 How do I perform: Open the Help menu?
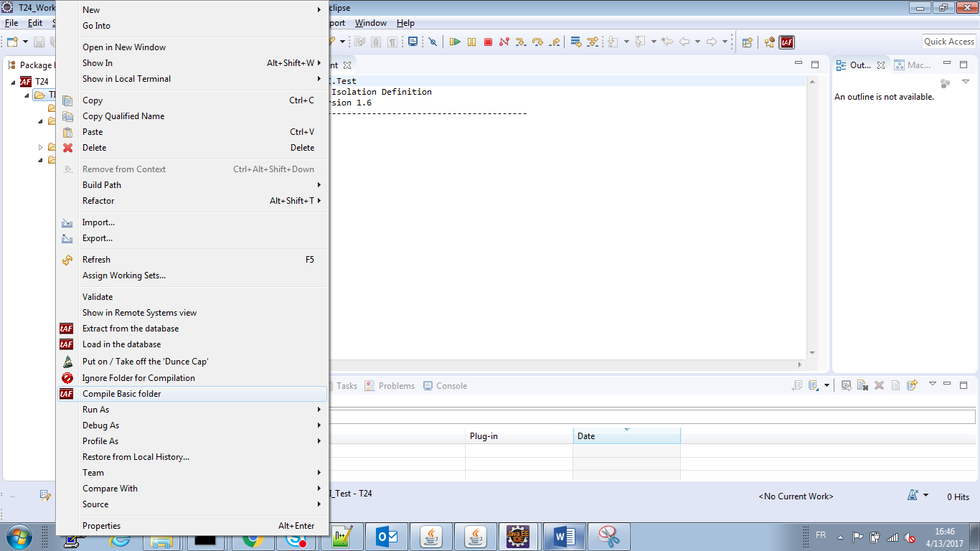(x=405, y=23)
